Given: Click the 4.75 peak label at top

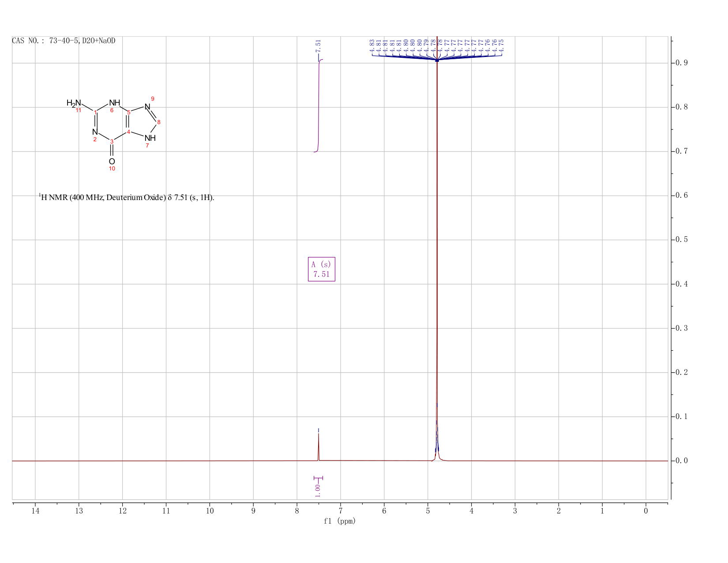Looking at the screenshot, I should click(501, 46).
